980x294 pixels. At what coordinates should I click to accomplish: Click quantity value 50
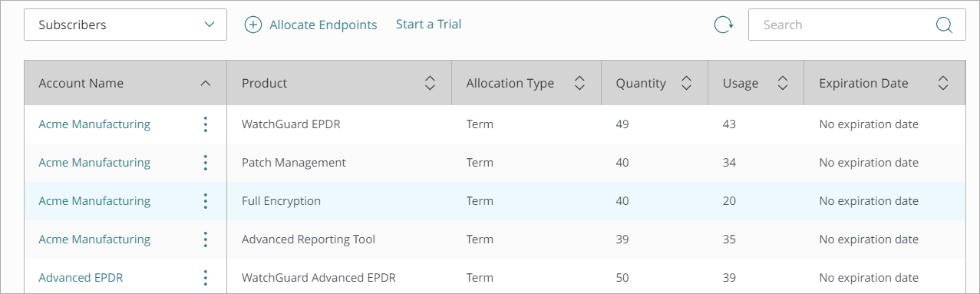622,277
